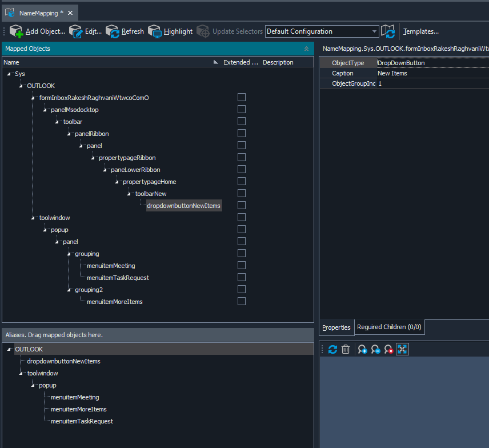This screenshot has height=448, width=489.
Task: Click the trash delete icon
Action: coord(346,349)
